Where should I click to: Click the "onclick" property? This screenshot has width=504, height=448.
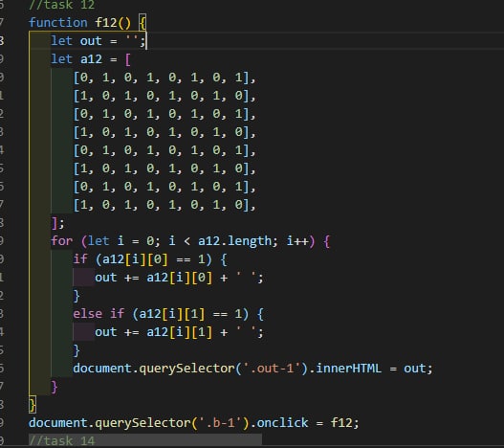282,422
